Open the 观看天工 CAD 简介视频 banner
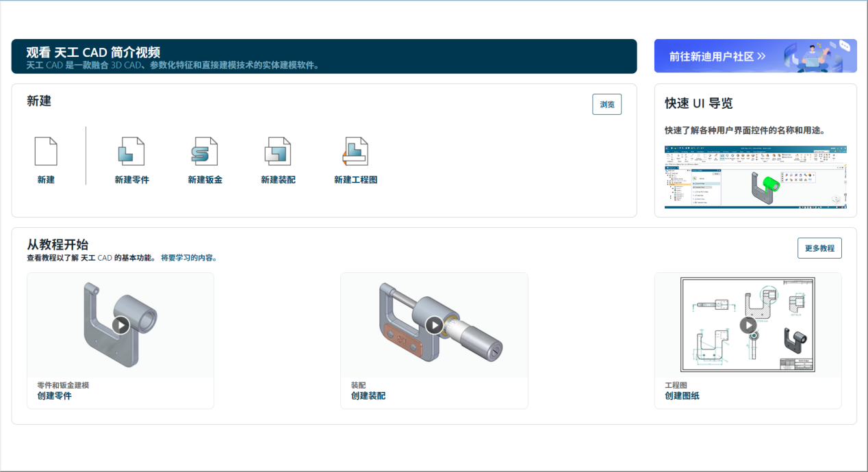The image size is (868, 472). 324,56
